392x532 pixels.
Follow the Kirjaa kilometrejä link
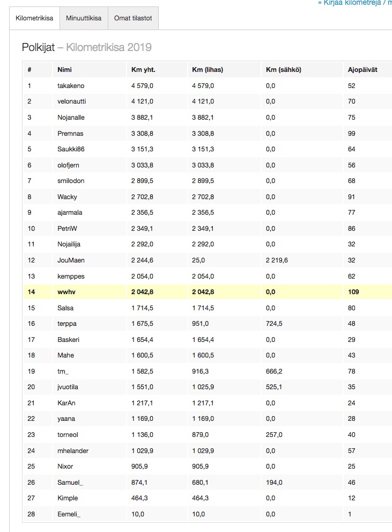click(354, 3)
